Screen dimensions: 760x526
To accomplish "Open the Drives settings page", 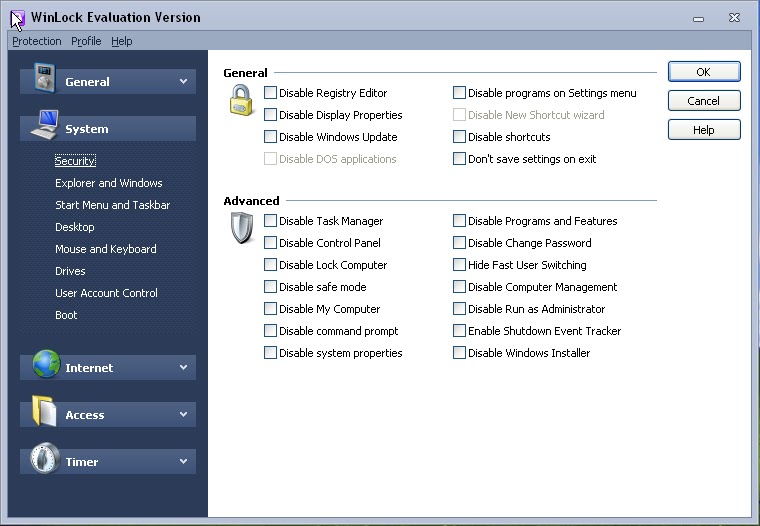I will (x=70, y=271).
